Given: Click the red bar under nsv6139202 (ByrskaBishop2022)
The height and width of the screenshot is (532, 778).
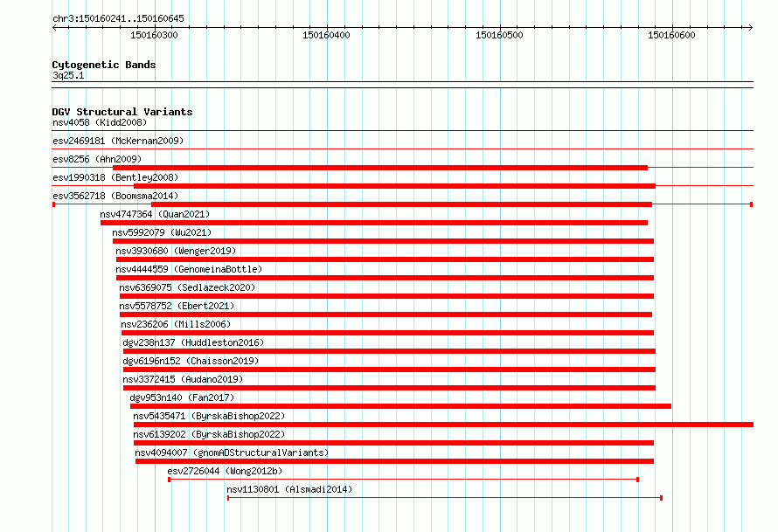Looking at the screenshot, I should (x=393, y=443).
